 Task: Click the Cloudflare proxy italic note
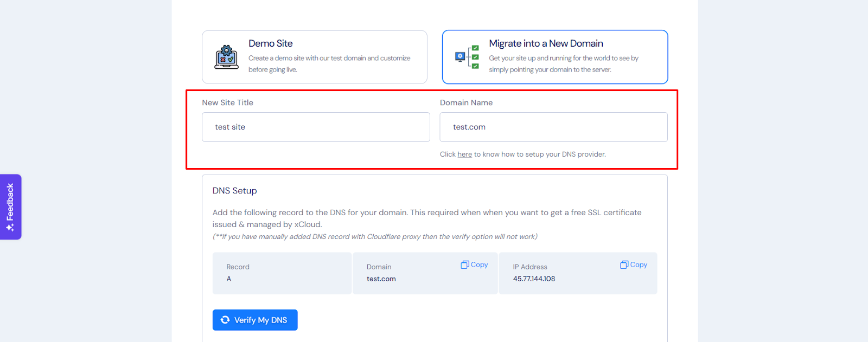(375, 237)
